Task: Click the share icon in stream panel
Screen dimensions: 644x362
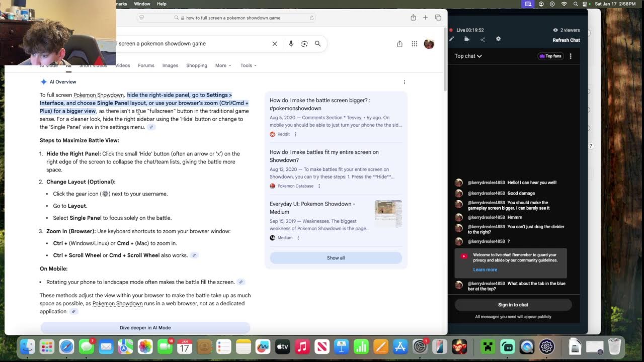Action: click(x=482, y=39)
